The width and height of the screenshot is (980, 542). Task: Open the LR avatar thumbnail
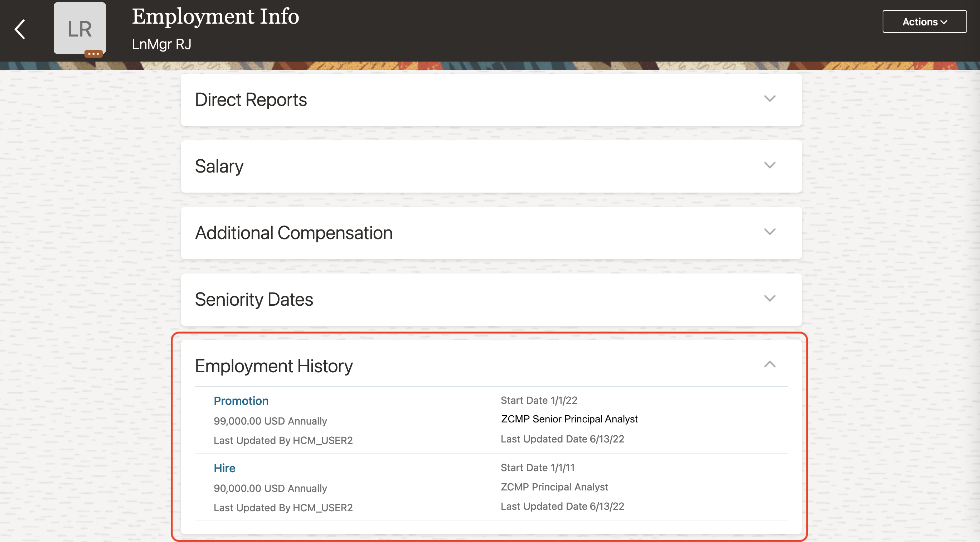(x=79, y=28)
